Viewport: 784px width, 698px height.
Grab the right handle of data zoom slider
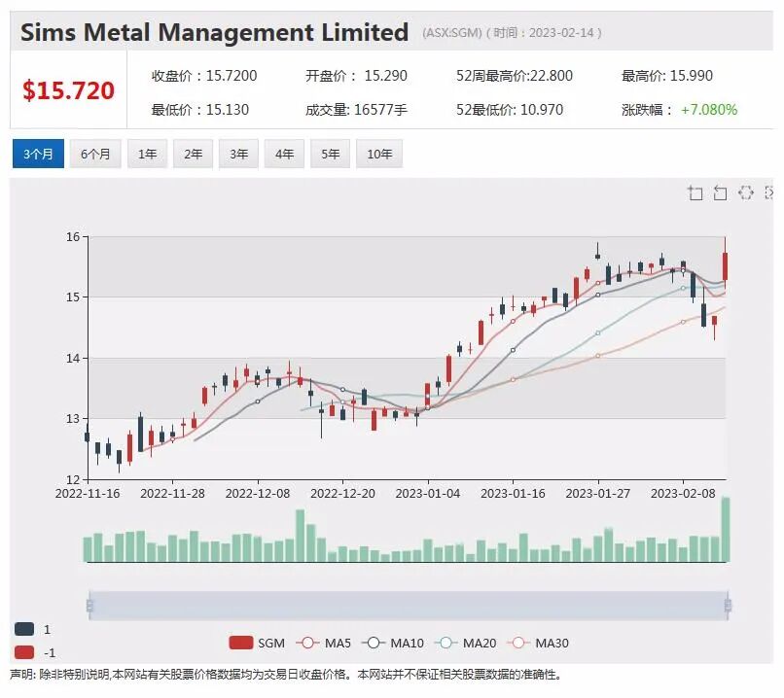point(728,606)
